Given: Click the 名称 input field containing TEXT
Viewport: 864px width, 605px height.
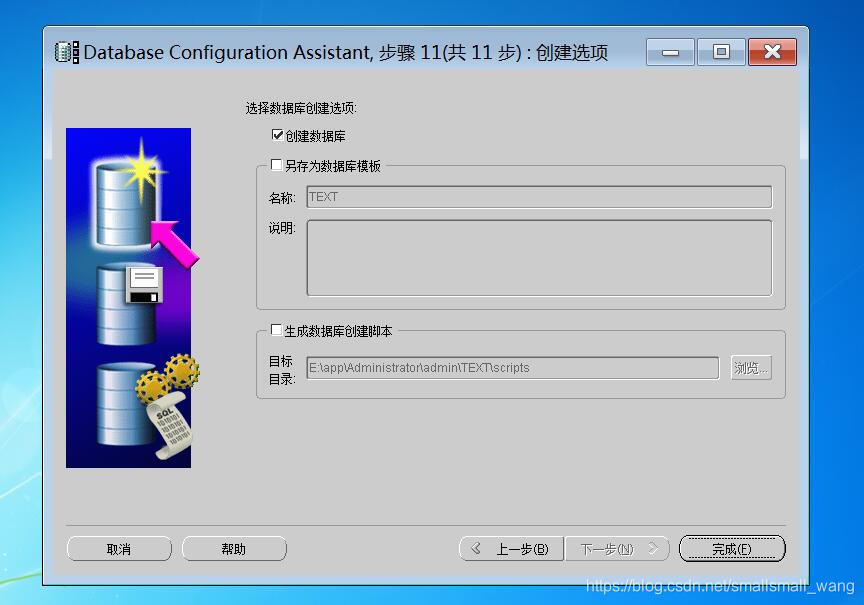Looking at the screenshot, I should click(x=539, y=197).
